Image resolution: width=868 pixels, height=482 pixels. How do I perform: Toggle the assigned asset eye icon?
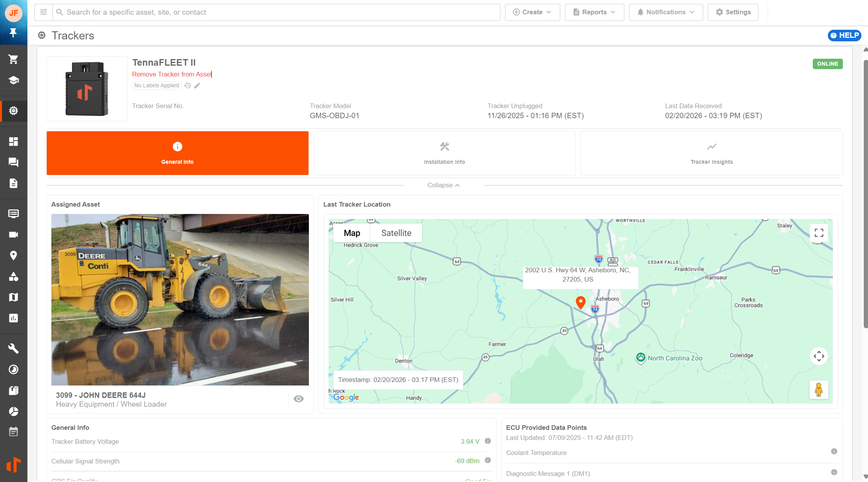[298, 399]
